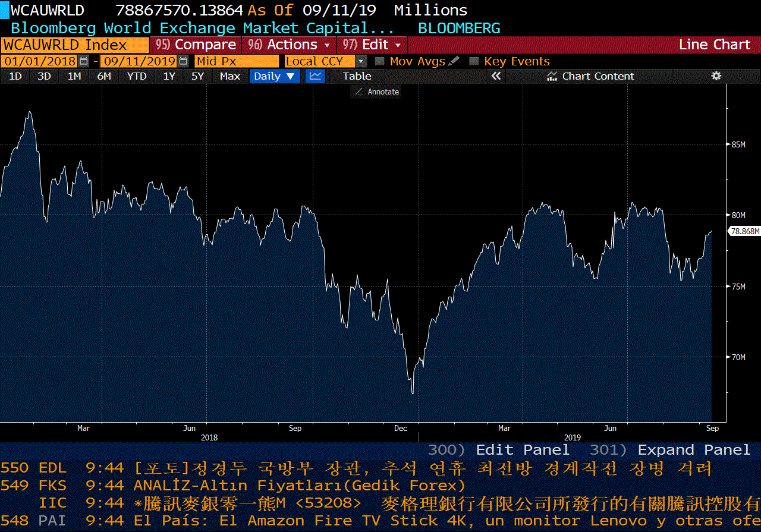Open the 97) Edit dropdown menu
The image size is (761, 532).
(372, 45)
